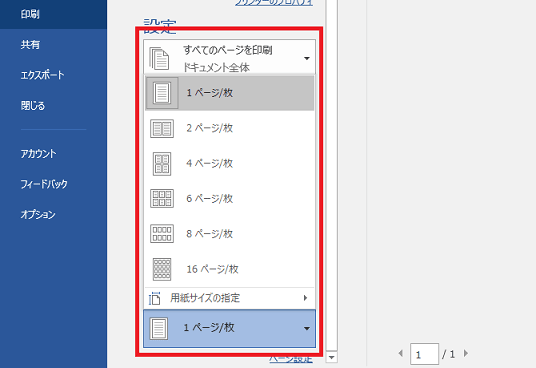Collapse the 1 ページ/枚 dropdown arrow at bottom
This screenshot has width=536, height=368.
(x=307, y=329)
